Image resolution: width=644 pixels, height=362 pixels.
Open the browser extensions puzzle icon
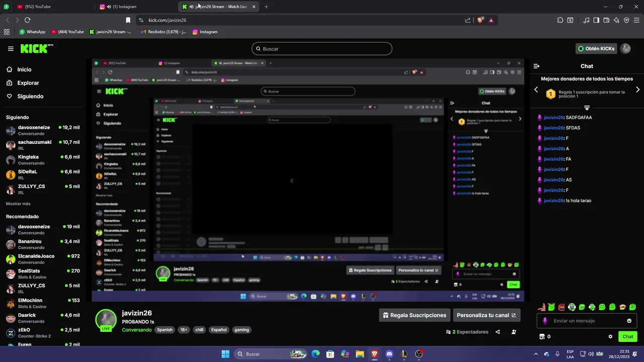tap(560, 20)
